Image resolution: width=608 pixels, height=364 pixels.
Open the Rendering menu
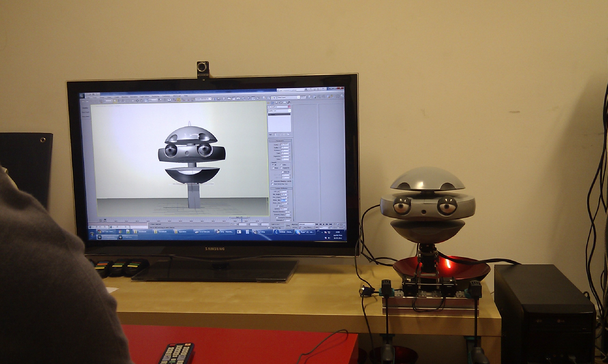pos(156,96)
